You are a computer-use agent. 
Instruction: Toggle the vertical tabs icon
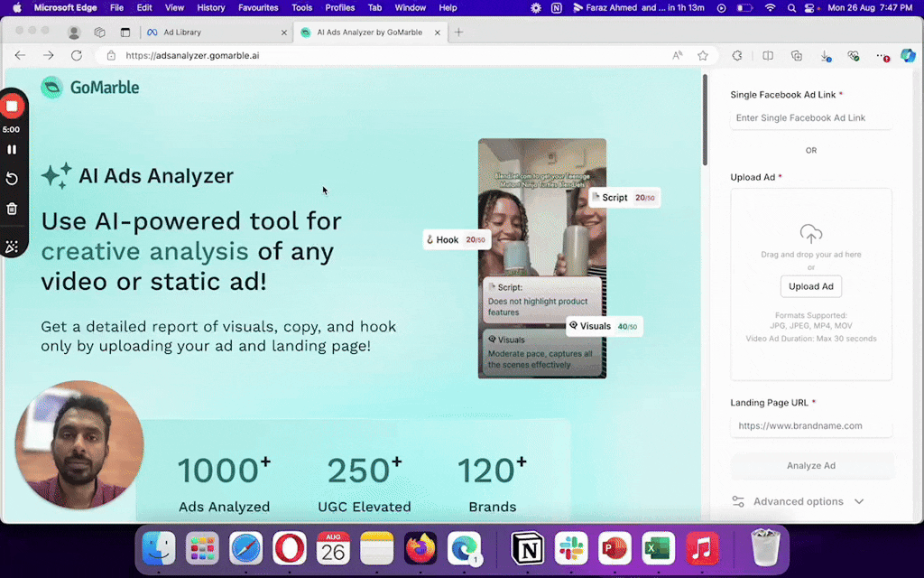[125, 33]
